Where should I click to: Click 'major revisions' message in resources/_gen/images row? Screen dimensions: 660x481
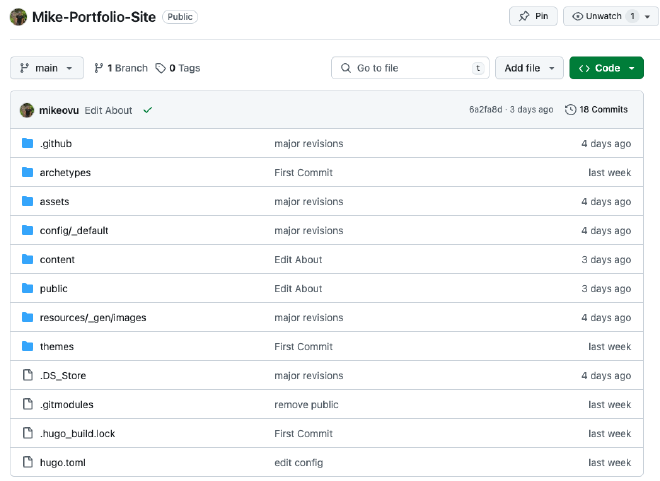pos(309,318)
